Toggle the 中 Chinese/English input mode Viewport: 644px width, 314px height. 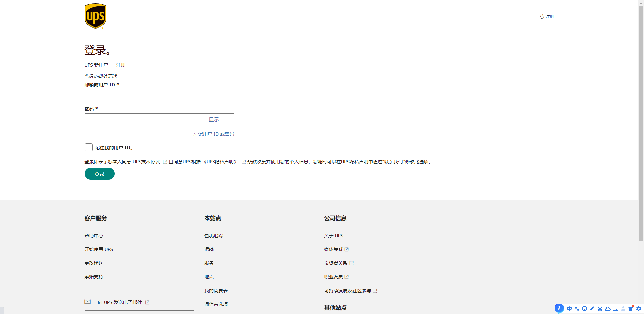tap(569, 309)
